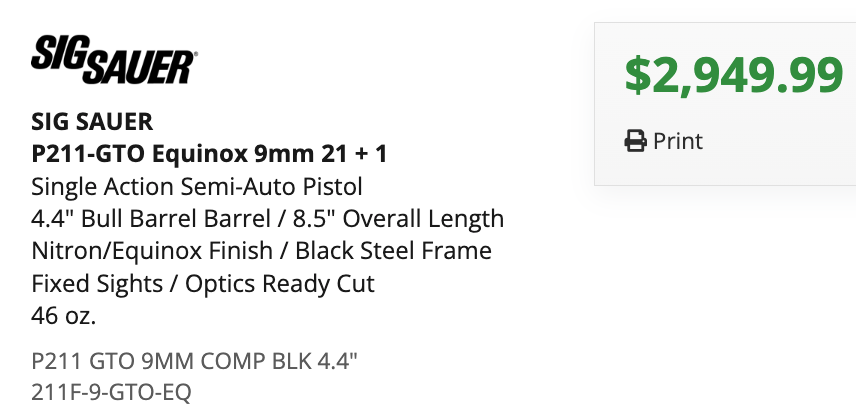Screen dimensions: 856x410
Task: Click the Black Steel Frame text
Action: [394, 251]
